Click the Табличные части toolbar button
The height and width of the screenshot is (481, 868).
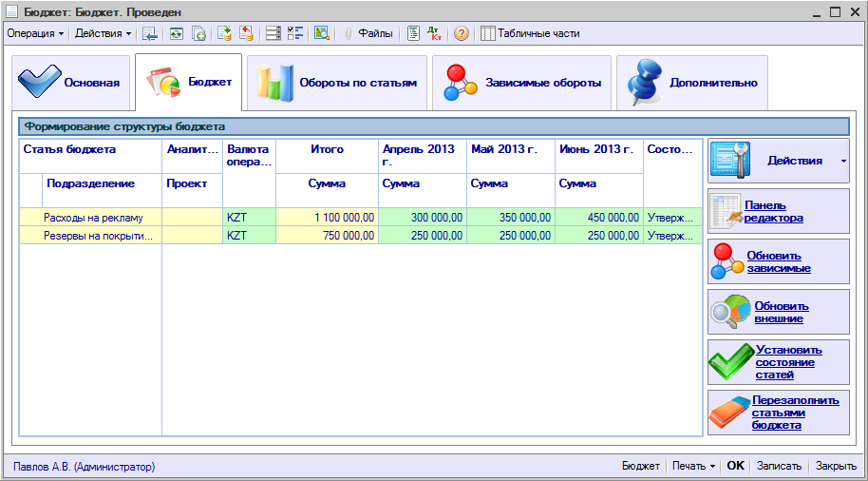[x=530, y=33]
